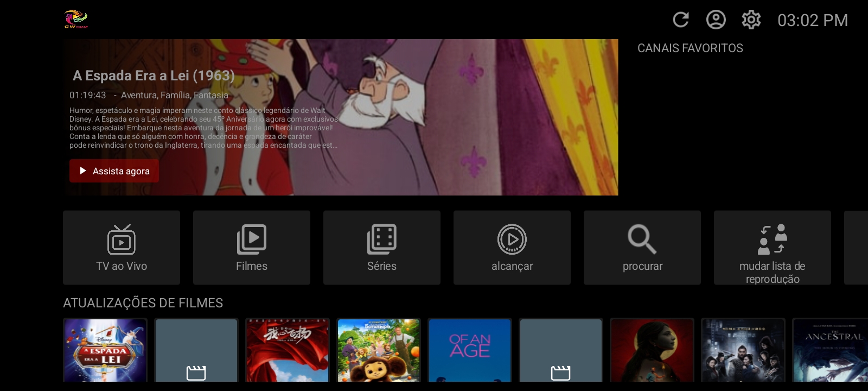Open the user profile icon
Viewport: 868px width, 391px height.
tap(716, 20)
